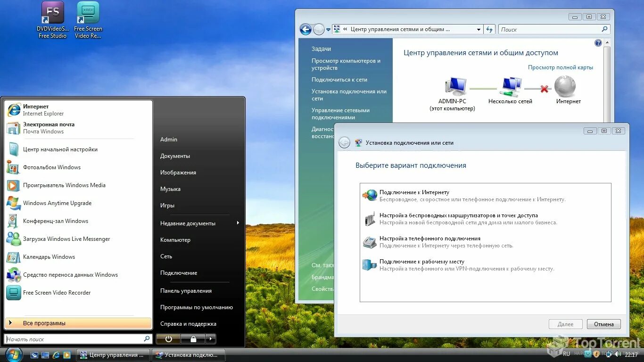This screenshot has width=644, height=362.
Task: Open Free Screen Video Recorder in Start menu
Action: pos(78,293)
